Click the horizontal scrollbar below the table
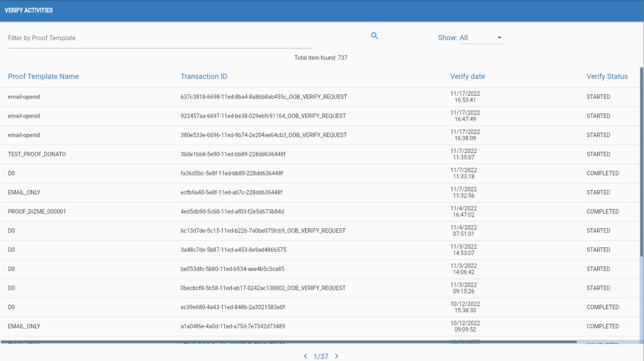The width and height of the screenshot is (644, 361). [x=289, y=342]
